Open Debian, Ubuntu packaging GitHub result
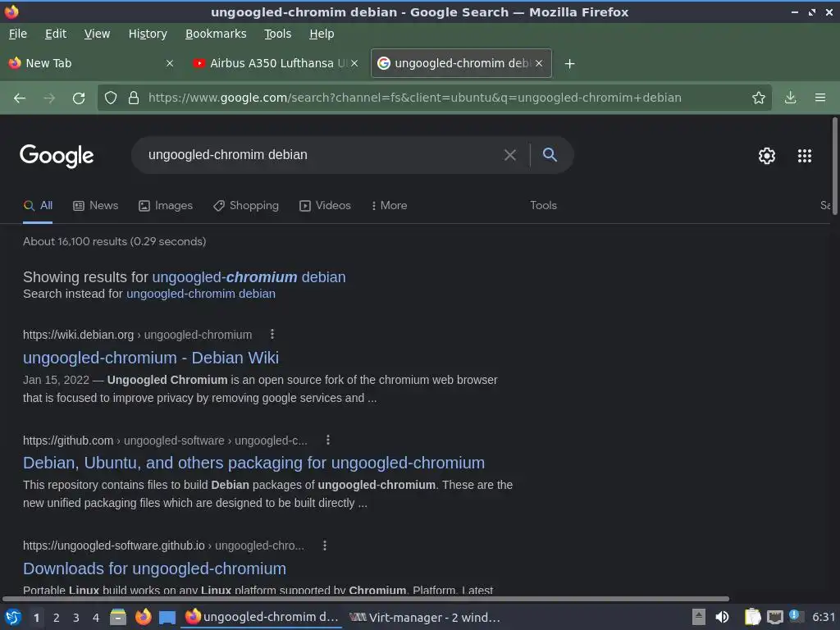The width and height of the screenshot is (840, 630). pyautogui.click(x=254, y=463)
